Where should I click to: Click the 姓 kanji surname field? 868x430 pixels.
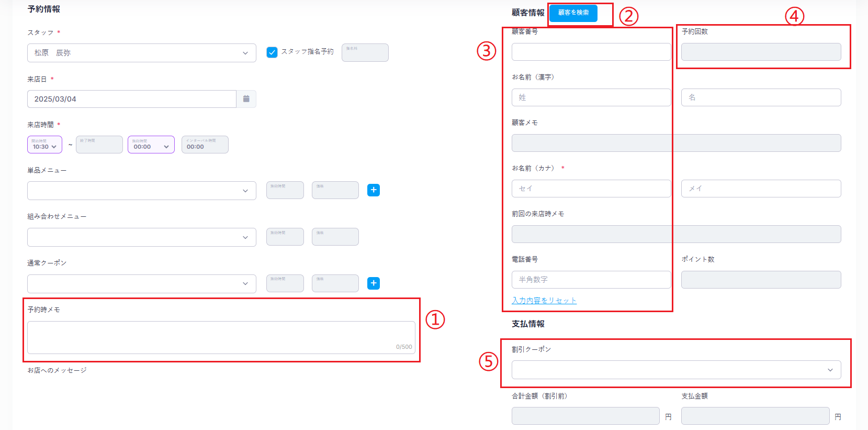click(x=591, y=97)
